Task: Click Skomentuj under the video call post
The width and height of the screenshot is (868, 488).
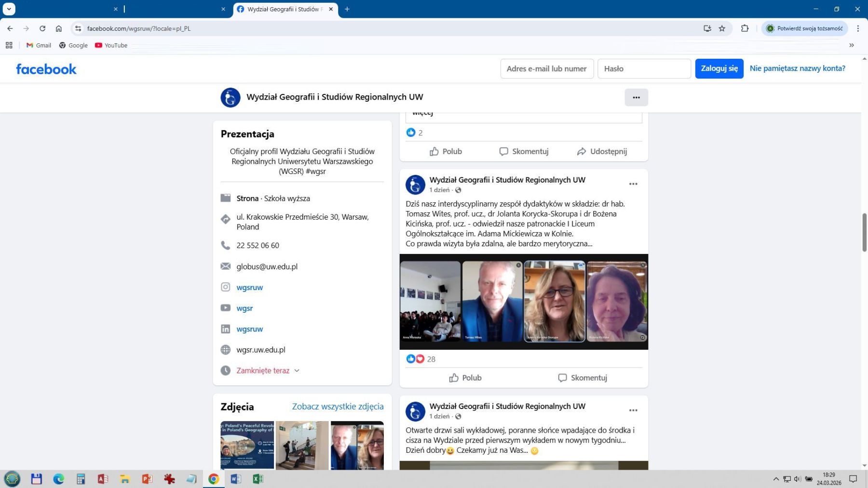Action: pyautogui.click(x=583, y=378)
